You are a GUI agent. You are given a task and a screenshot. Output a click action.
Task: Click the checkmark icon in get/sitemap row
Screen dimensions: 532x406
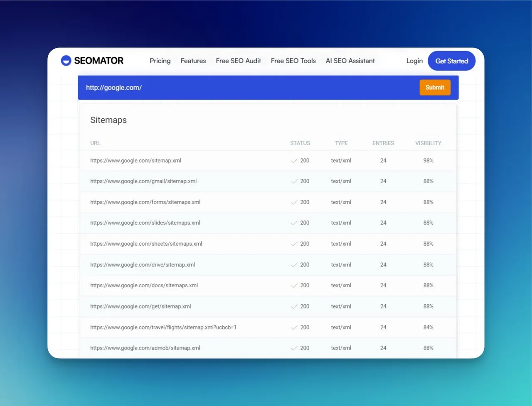coord(294,306)
